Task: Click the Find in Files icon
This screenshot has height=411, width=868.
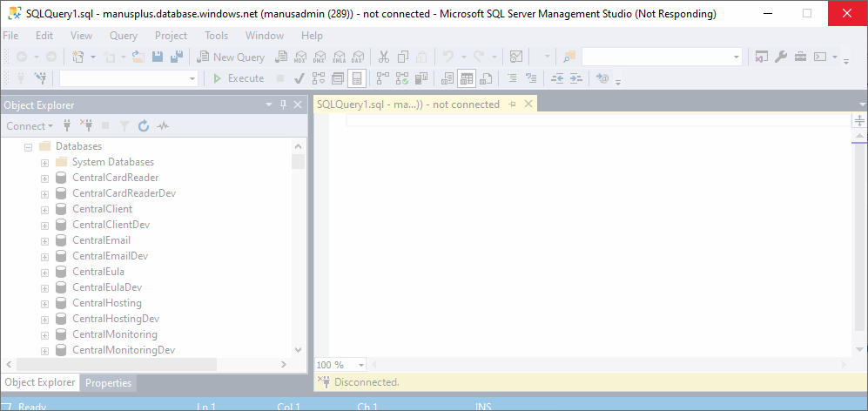Action: click(x=569, y=57)
